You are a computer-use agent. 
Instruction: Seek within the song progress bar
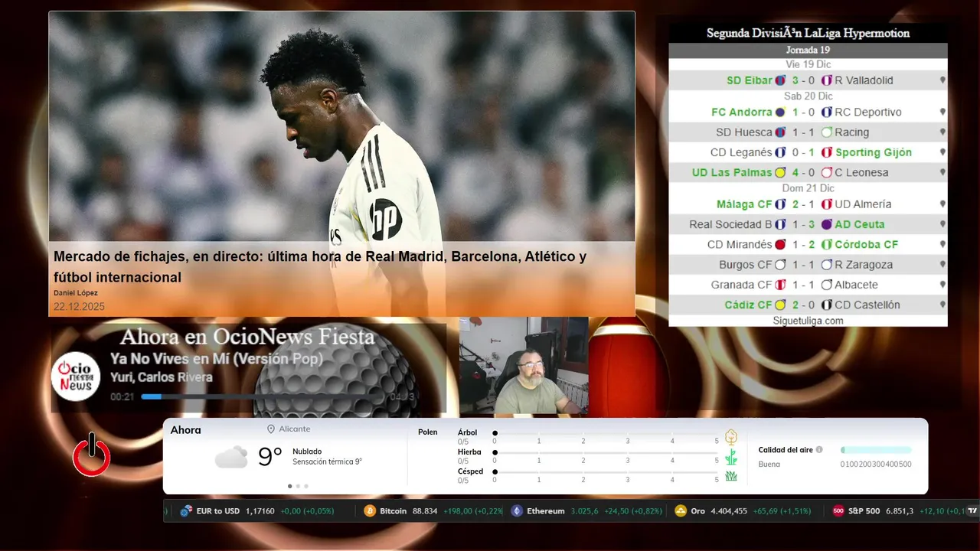(x=263, y=396)
